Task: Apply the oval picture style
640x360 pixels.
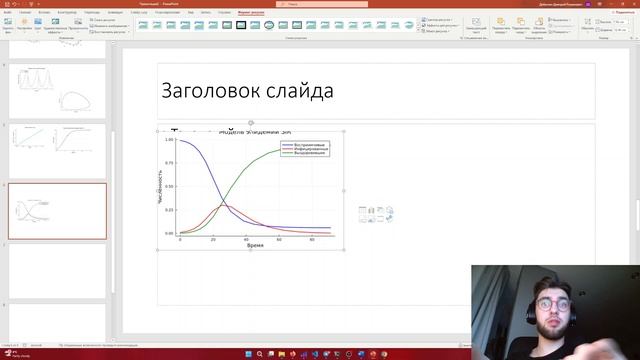Action: click(x=269, y=25)
